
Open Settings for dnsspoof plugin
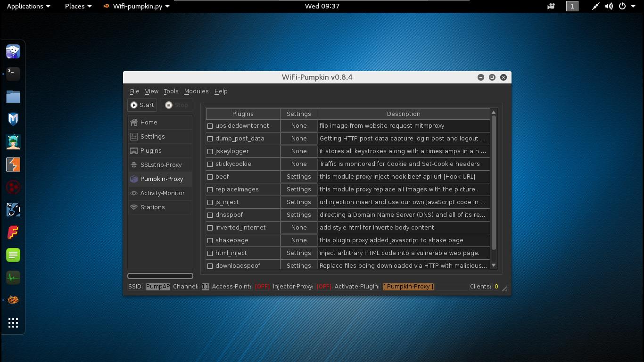299,215
